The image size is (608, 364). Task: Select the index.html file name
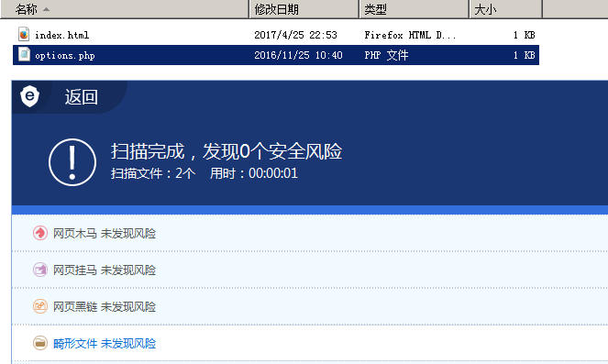pos(62,35)
